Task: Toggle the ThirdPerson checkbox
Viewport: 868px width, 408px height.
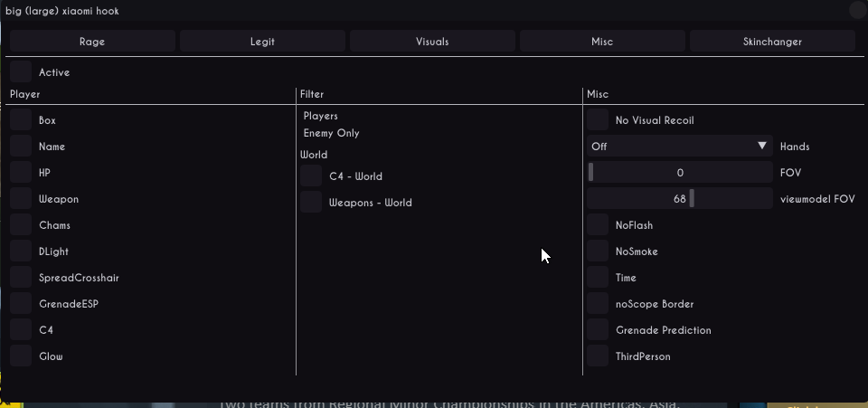Action: click(x=598, y=356)
